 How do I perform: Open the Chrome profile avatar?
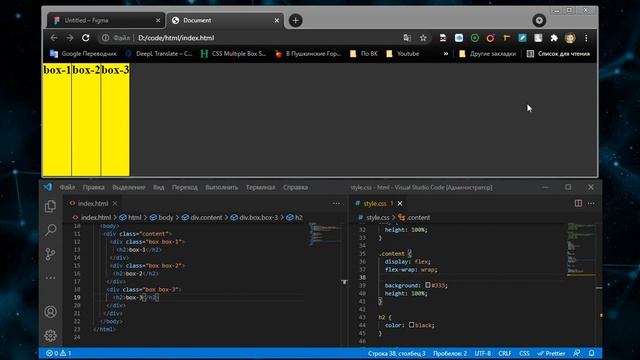coord(570,38)
